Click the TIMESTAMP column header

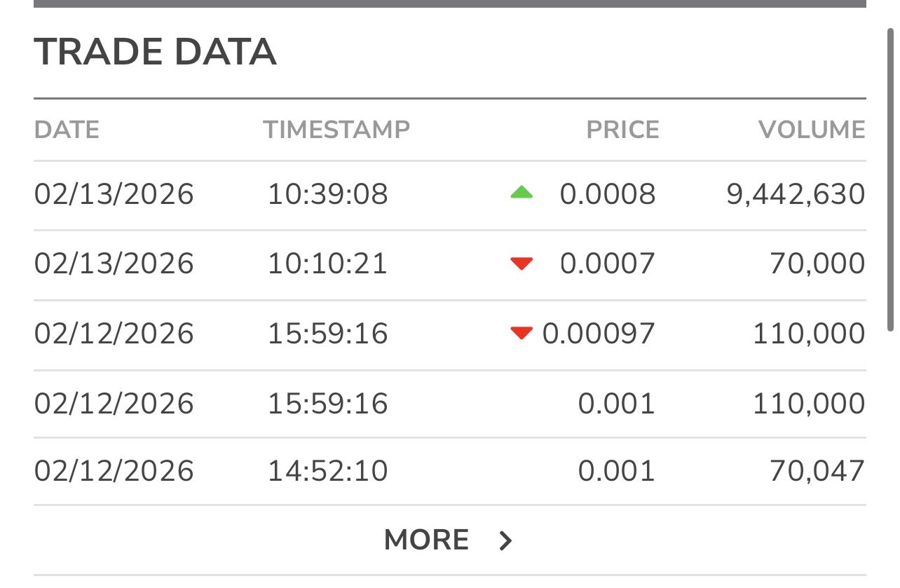click(x=336, y=130)
